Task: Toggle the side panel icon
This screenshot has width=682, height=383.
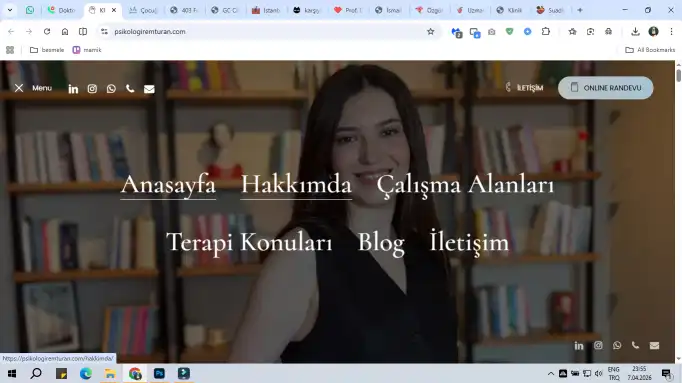Action: pyautogui.click(x=83, y=31)
